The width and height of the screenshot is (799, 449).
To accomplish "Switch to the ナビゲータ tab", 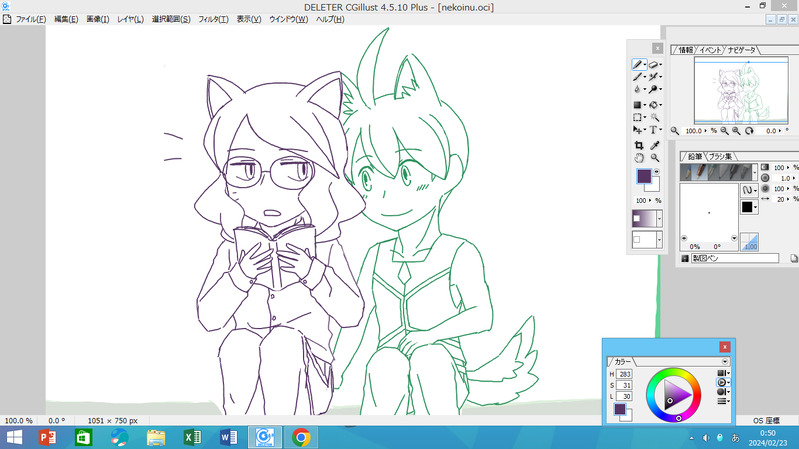I will 741,50.
